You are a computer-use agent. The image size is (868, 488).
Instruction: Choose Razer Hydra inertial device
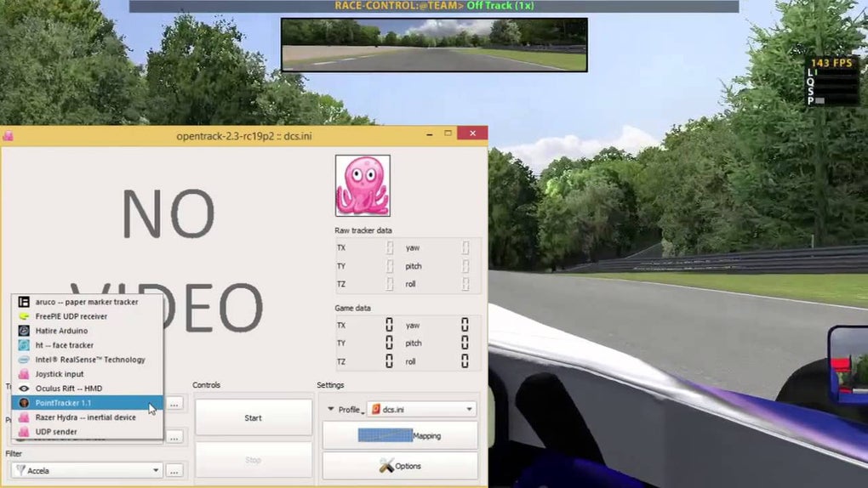click(88, 417)
